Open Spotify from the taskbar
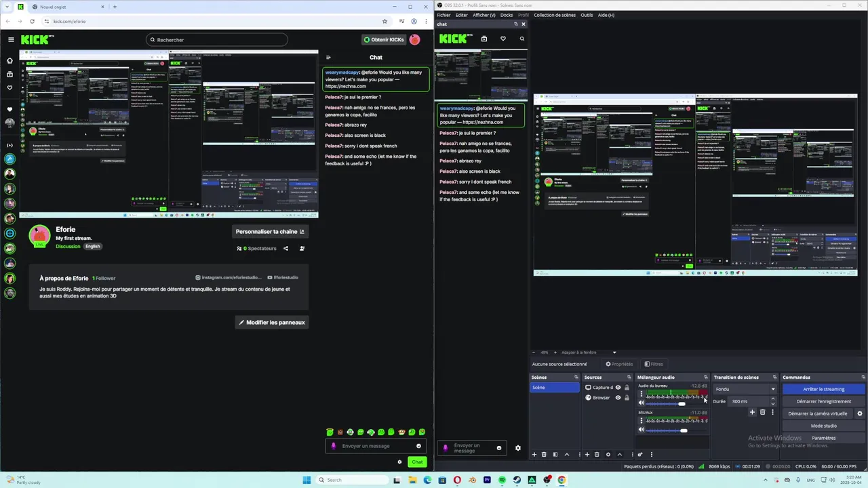The height and width of the screenshot is (488, 868). (502, 480)
